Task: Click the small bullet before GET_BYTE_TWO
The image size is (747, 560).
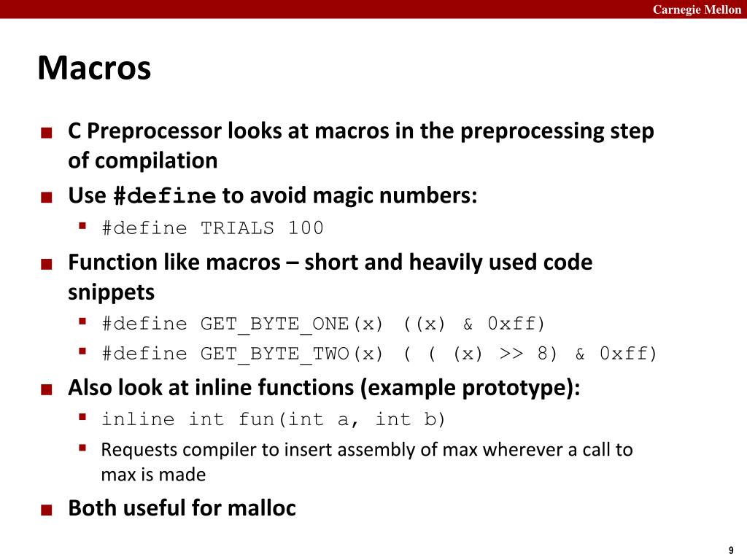Action: coord(82,351)
